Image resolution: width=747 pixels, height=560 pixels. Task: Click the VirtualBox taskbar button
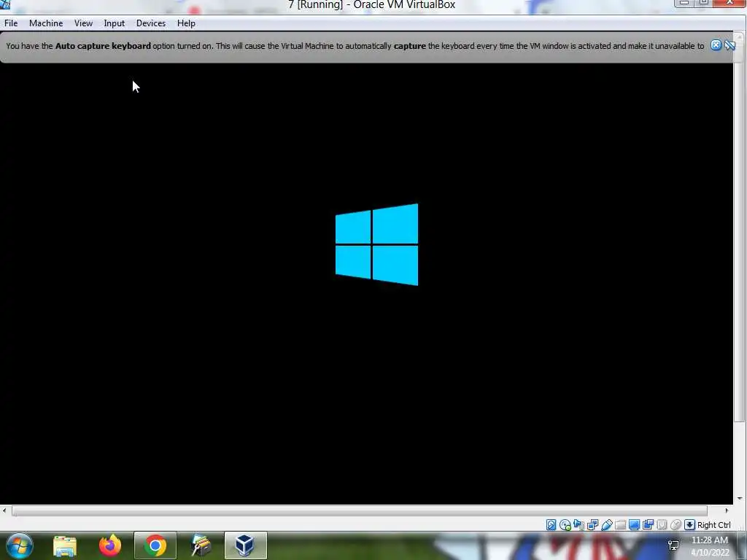(246, 545)
